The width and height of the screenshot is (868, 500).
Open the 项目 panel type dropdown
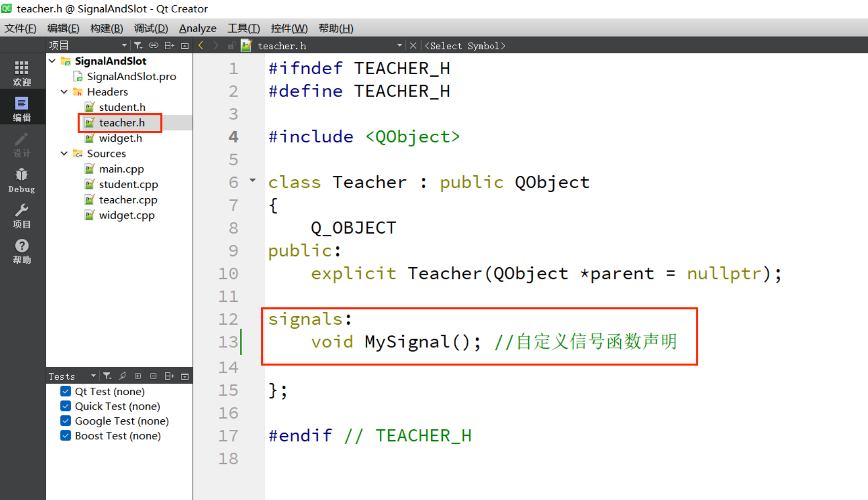[124, 46]
